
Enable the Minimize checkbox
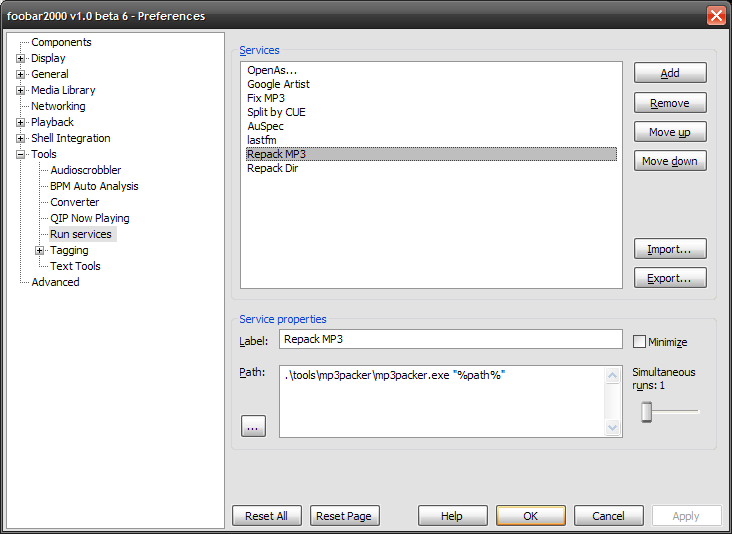pos(639,342)
